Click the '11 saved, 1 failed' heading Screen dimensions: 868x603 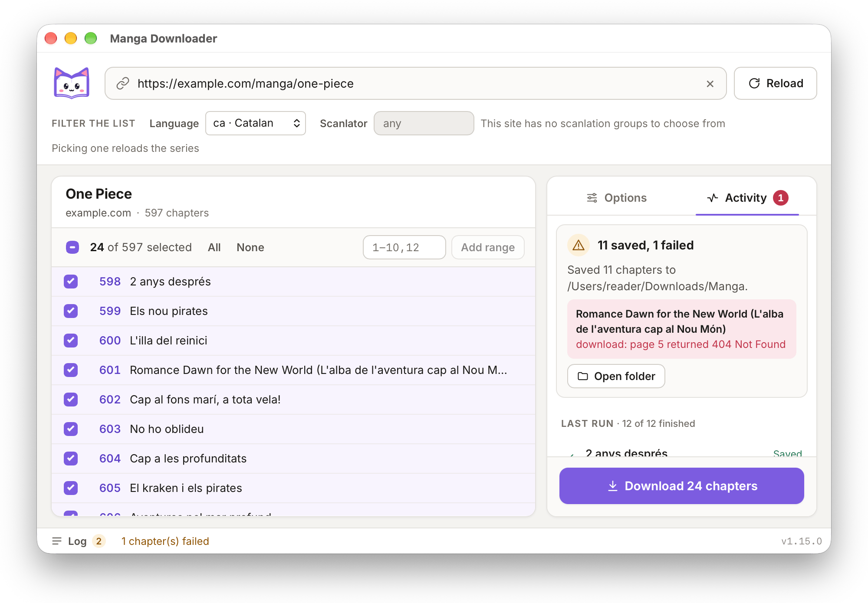[646, 245]
